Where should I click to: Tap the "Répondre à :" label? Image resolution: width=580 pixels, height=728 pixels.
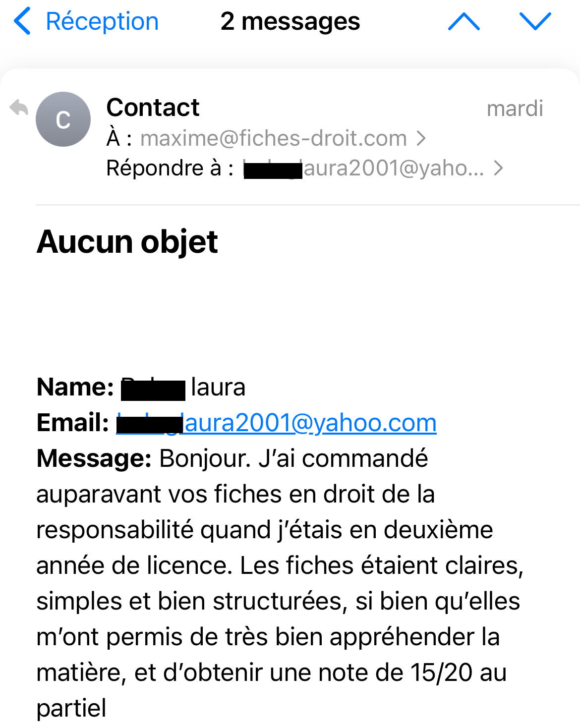coord(170,168)
